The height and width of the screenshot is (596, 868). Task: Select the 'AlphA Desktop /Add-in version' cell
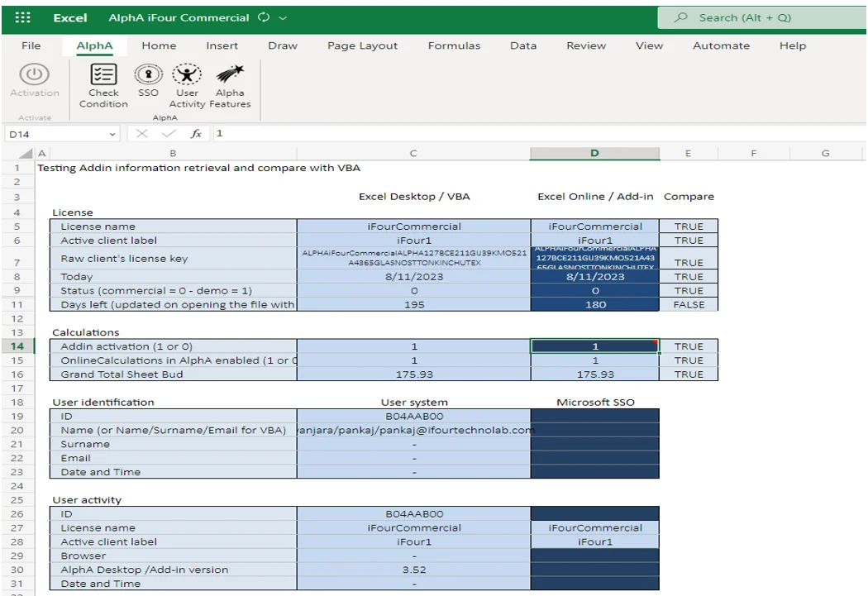pyautogui.click(x=174, y=570)
